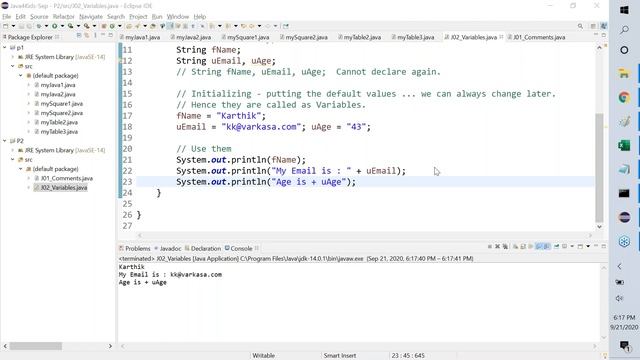Start the Debug launch toolbar icon
640x360 pixels.
click(39, 26)
